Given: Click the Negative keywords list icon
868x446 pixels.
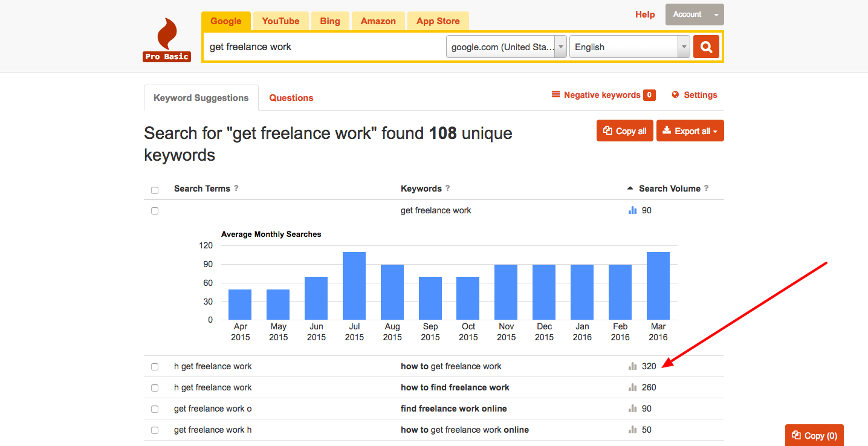Looking at the screenshot, I should coord(555,94).
